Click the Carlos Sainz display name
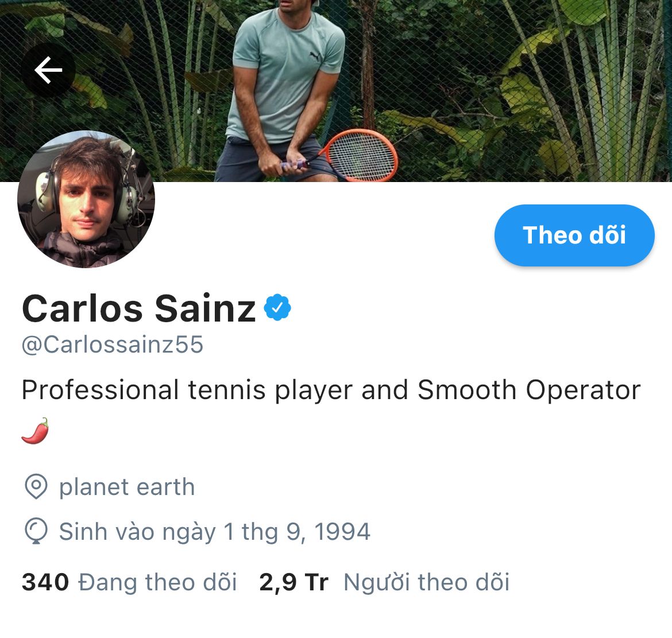The image size is (672, 638). [139, 308]
